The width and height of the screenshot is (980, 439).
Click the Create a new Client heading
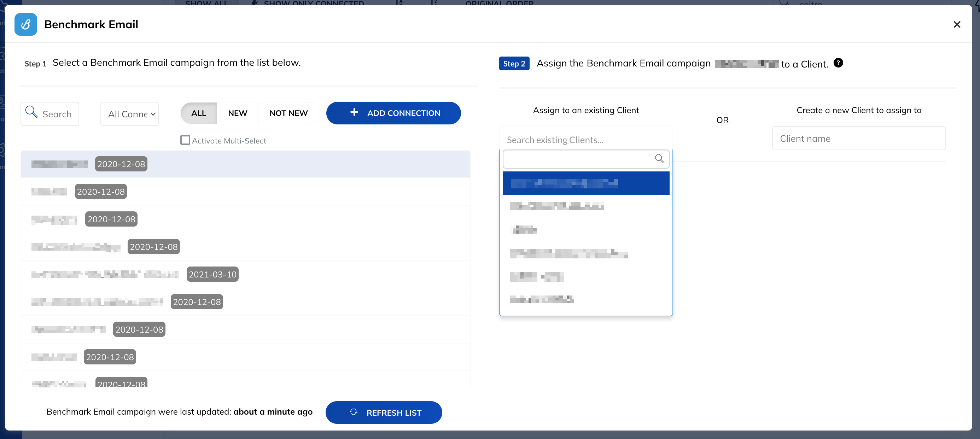[x=859, y=110]
